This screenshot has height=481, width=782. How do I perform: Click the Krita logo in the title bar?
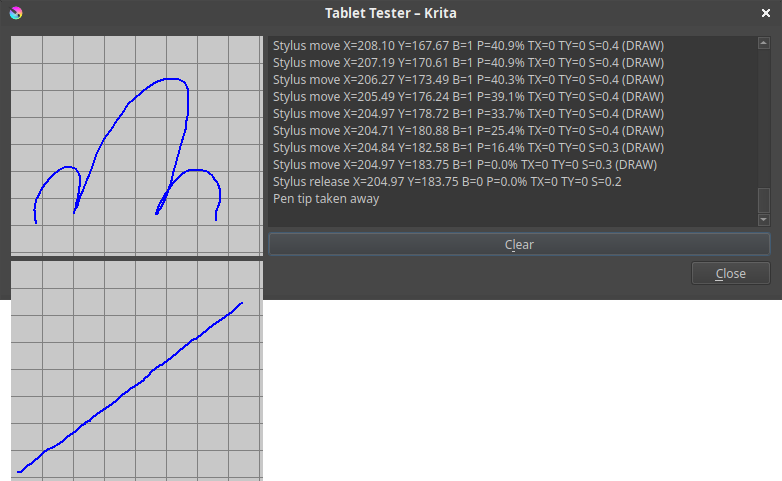[16, 13]
